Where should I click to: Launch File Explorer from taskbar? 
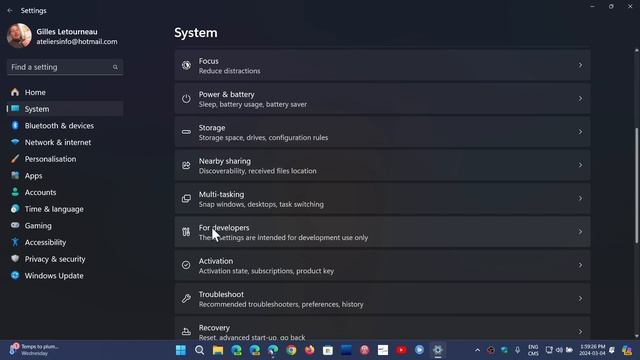pyautogui.click(x=218, y=350)
